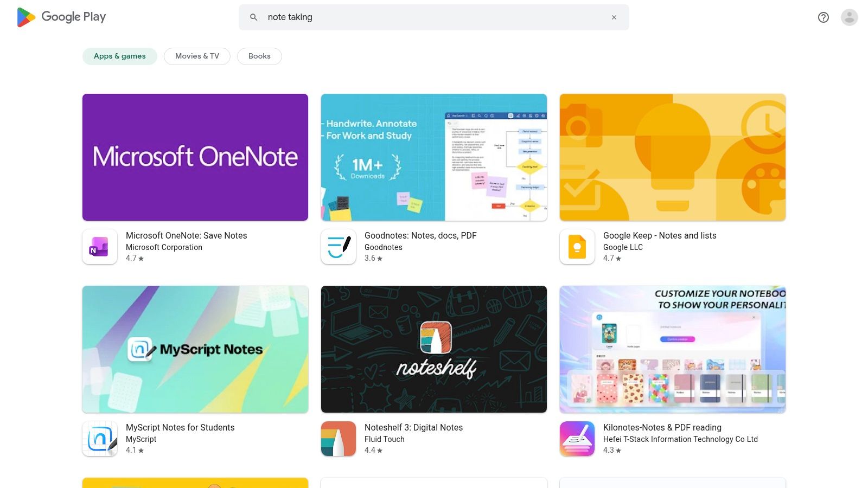Click Hefei T-Stack Information Technology Co Ltd
Image resolution: width=868 pixels, height=488 pixels.
point(680,439)
